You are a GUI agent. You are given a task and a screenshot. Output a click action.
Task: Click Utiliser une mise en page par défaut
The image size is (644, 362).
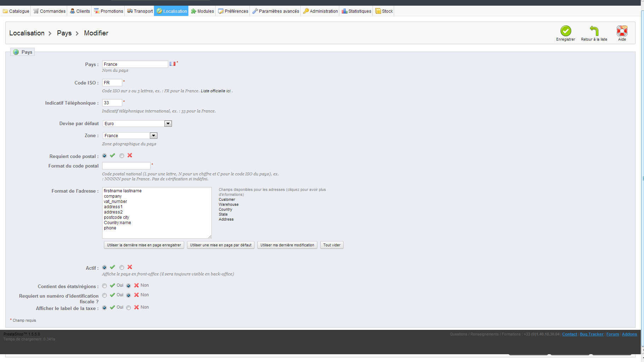[221, 245]
